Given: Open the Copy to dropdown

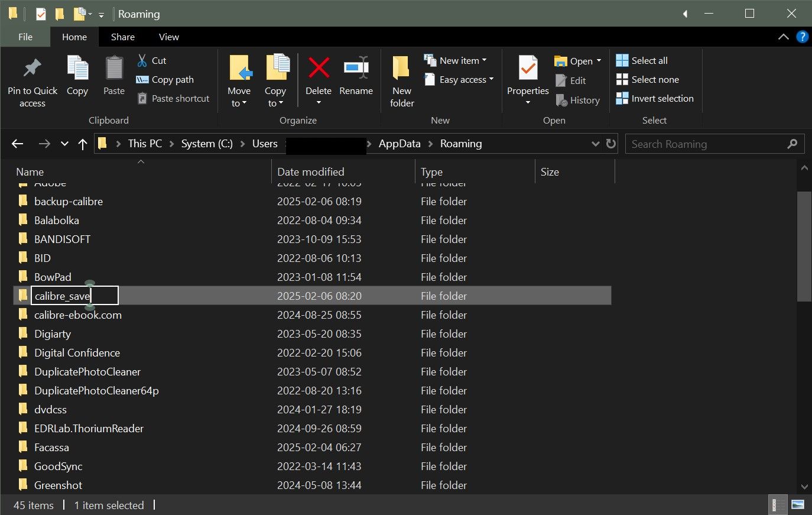Looking at the screenshot, I should pyautogui.click(x=275, y=97).
